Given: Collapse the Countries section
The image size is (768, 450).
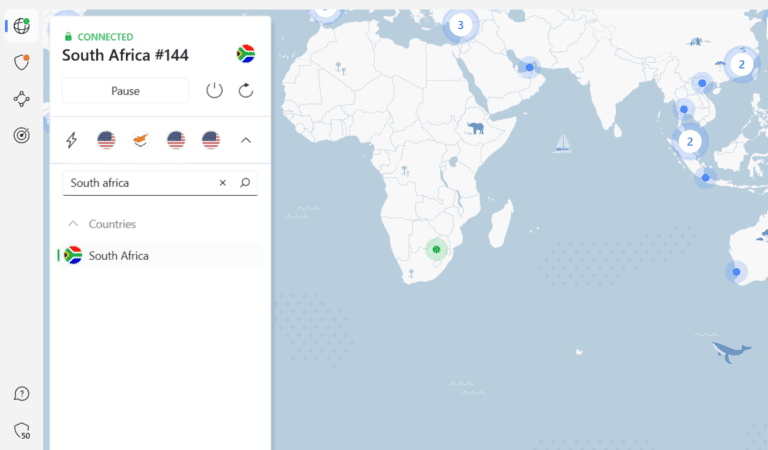Looking at the screenshot, I should 73,224.
